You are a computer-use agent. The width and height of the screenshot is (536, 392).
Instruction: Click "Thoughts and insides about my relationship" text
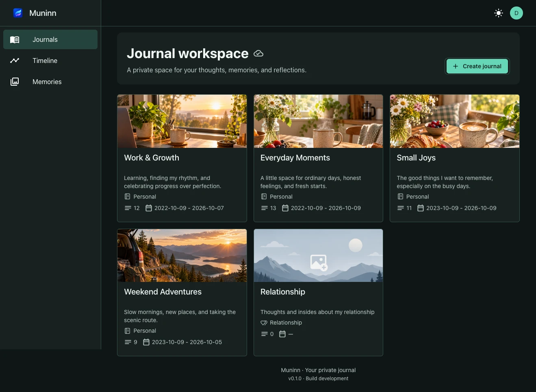pos(317,312)
